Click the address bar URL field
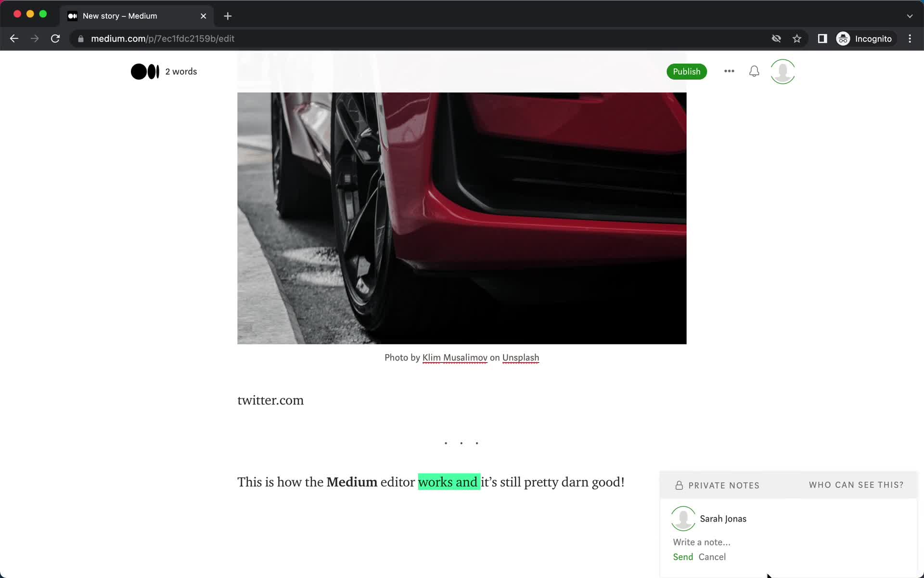This screenshot has width=924, height=578. pyautogui.click(x=162, y=38)
